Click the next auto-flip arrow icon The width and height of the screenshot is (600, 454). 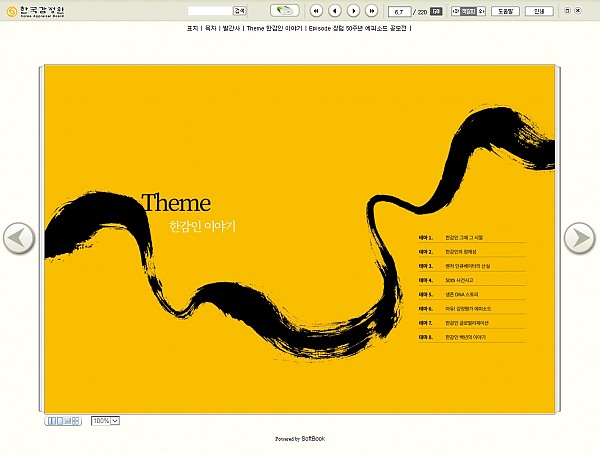click(481, 11)
